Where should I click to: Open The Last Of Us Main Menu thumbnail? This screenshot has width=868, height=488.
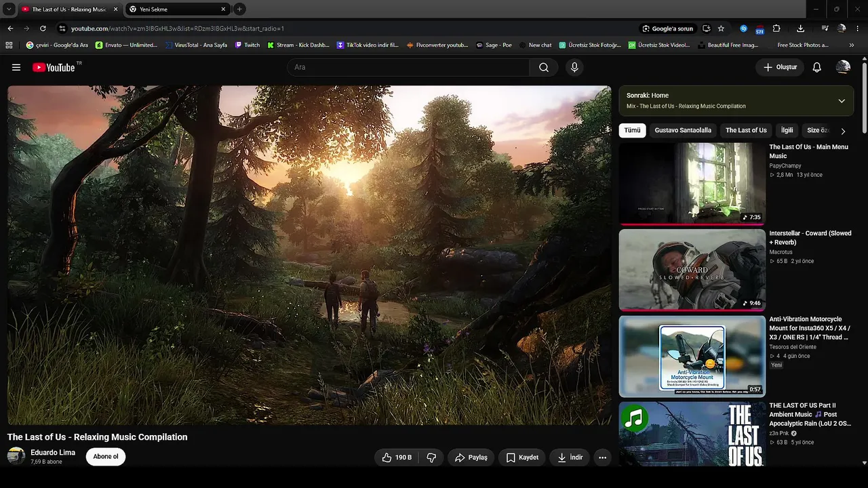[692, 184]
